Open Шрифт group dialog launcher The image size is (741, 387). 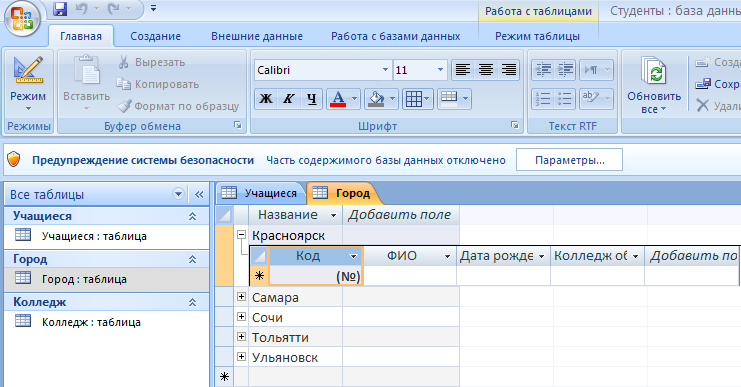[x=515, y=125]
